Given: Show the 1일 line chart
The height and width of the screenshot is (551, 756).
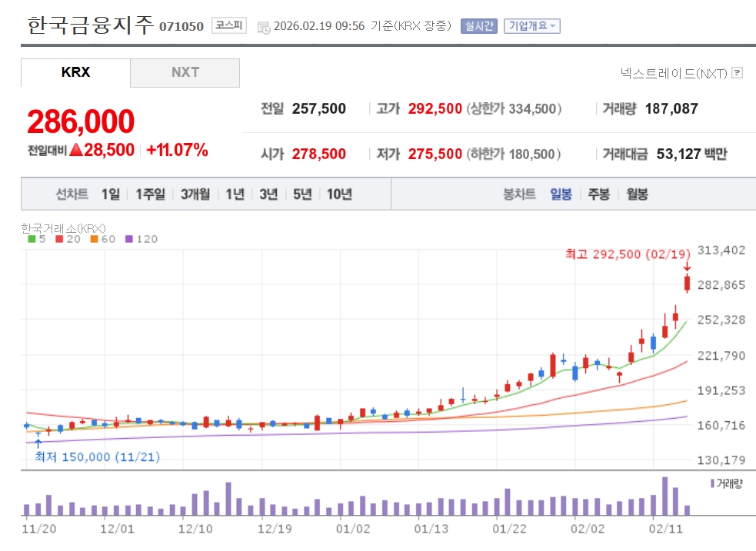Looking at the screenshot, I should (x=111, y=194).
